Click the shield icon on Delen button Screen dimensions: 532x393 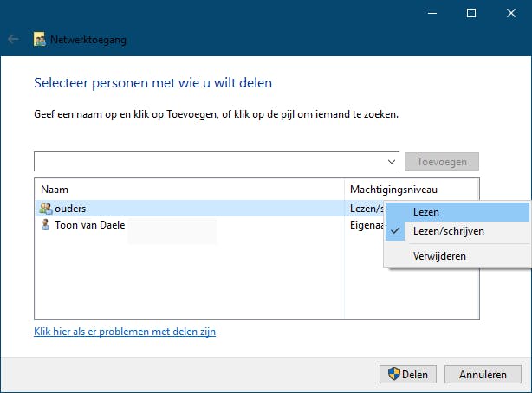point(394,375)
